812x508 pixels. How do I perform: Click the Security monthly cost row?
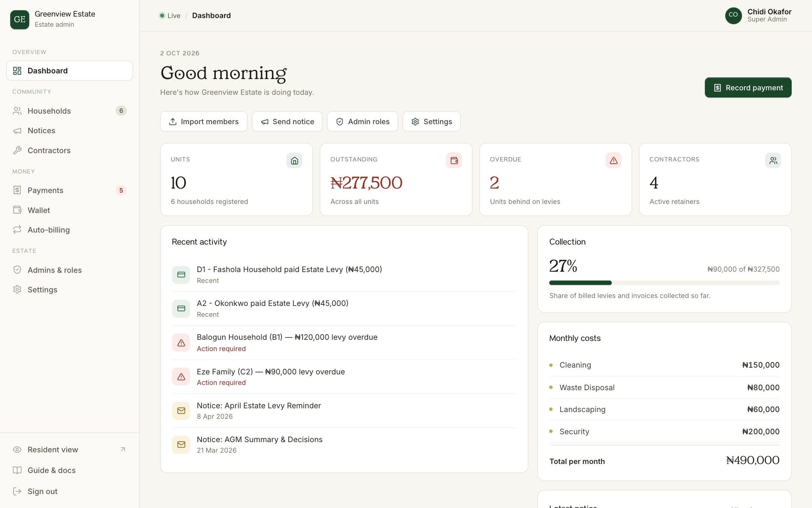[664, 432]
